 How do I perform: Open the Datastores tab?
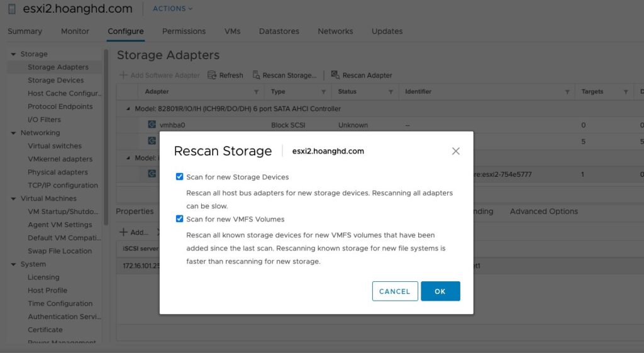279,31
